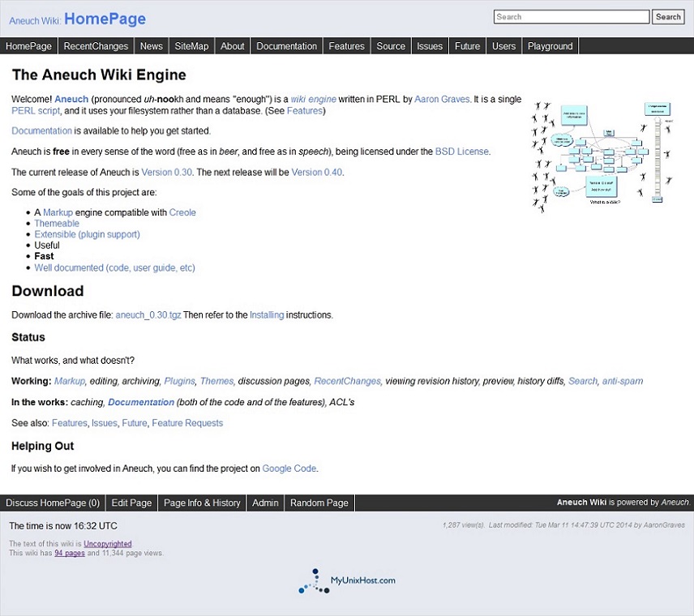
Task: Open Page Info & History
Action: [202, 503]
